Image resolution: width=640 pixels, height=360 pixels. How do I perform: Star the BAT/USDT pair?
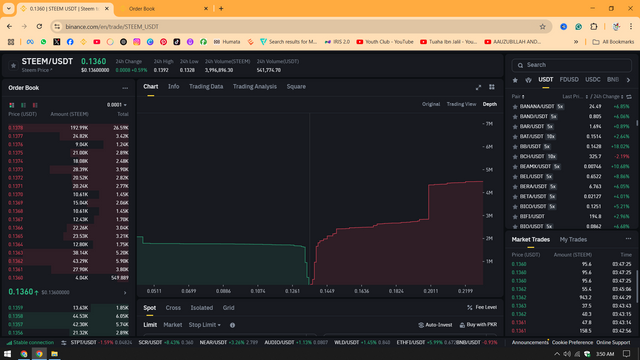coord(515,136)
